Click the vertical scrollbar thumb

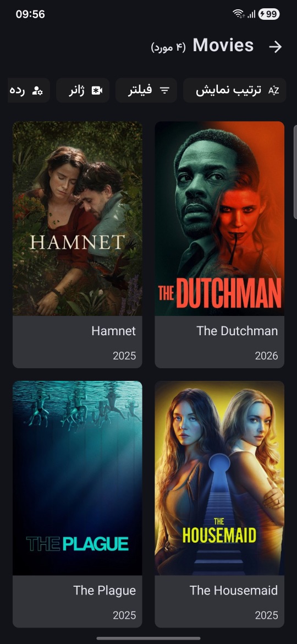(x=295, y=172)
